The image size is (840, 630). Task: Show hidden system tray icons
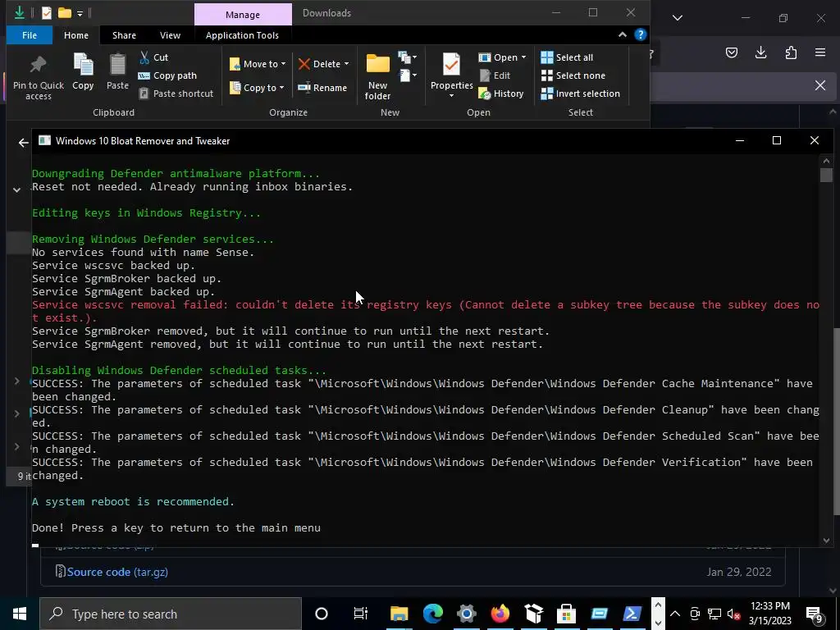coord(675,614)
